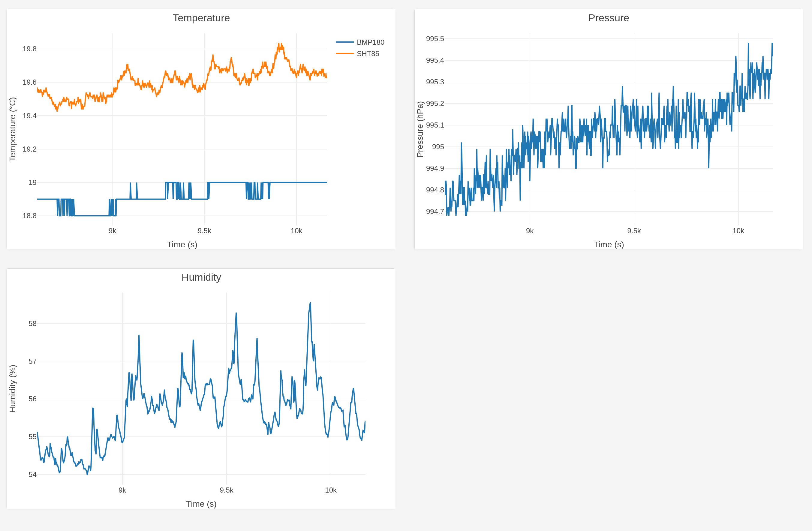This screenshot has width=812, height=531.
Task: Click the Pressure chart title
Action: (x=608, y=18)
